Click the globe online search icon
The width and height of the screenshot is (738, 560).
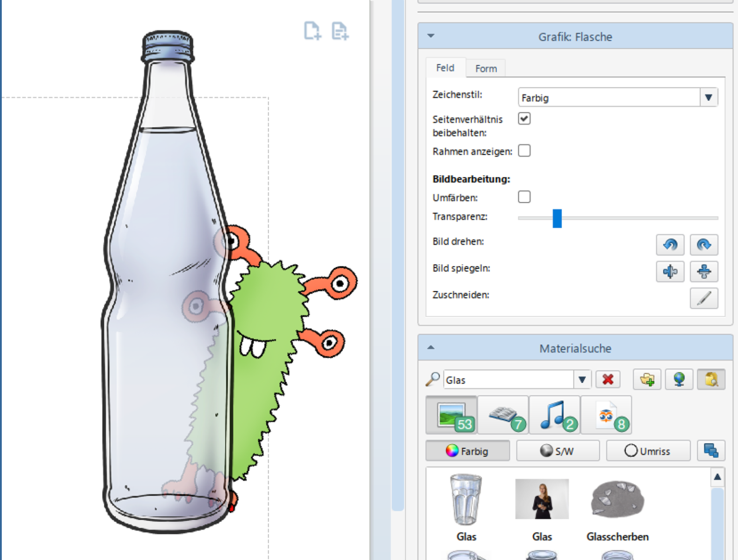(x=678, y=380)
